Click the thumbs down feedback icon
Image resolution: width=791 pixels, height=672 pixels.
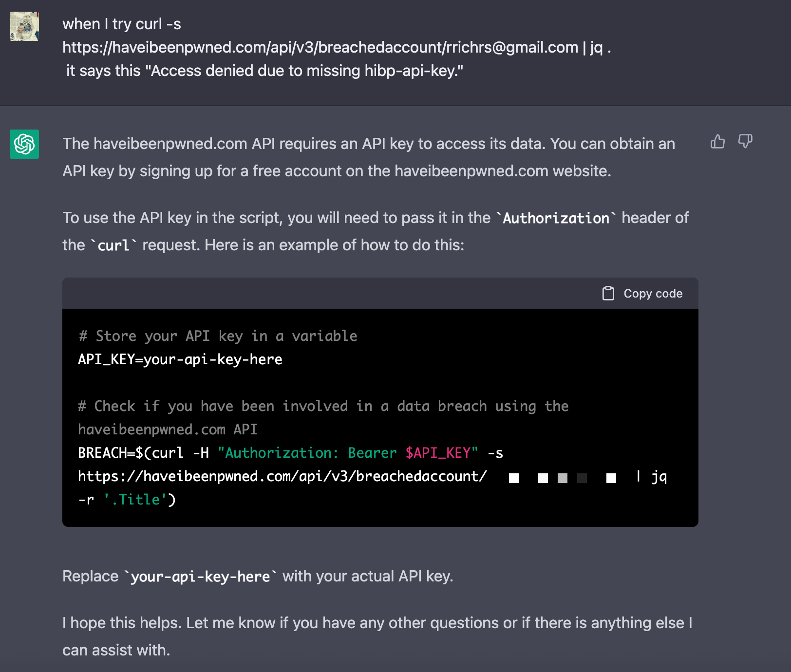pyautogui.click(x=745, y=142)
